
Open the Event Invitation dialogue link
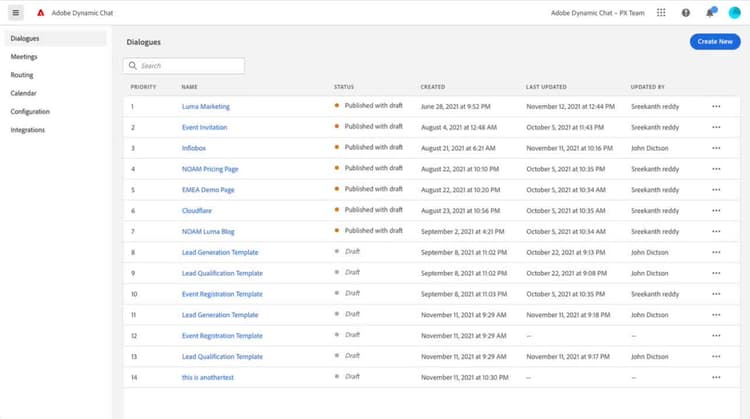pyautogui.click(x=204, y=127)
